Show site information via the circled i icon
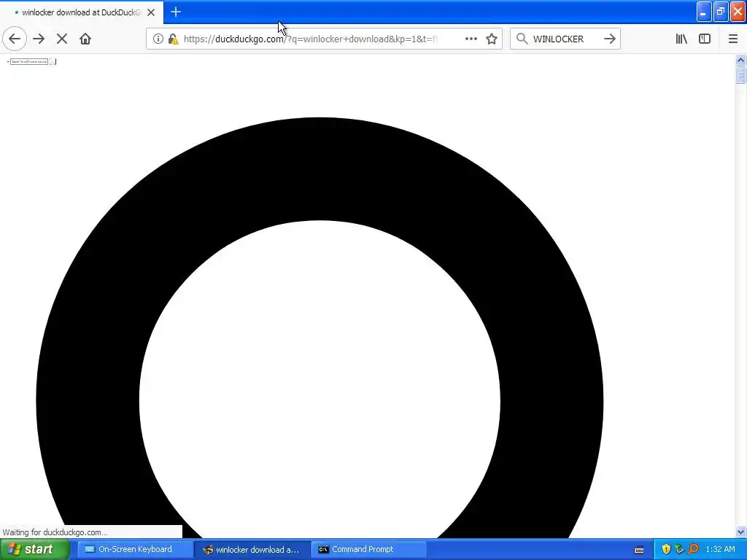 pos(158,39)
